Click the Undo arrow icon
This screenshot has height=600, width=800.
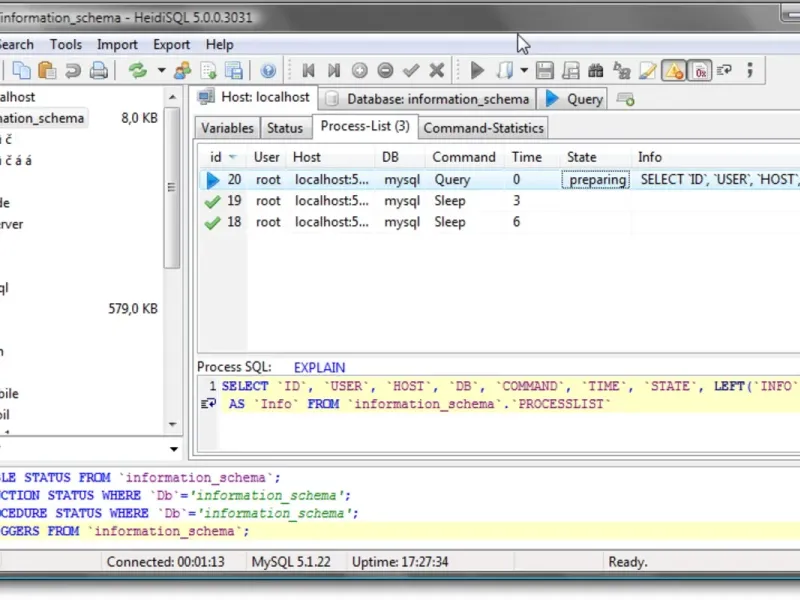(x=73, y=70)
